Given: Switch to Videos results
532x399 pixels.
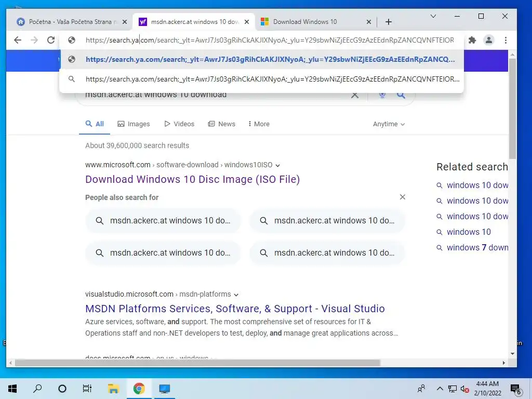Looking at the screenshot, I should pos(179,124).
